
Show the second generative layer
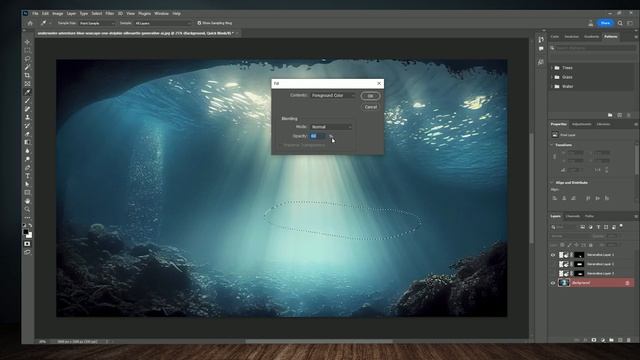(x=553, y=264)
